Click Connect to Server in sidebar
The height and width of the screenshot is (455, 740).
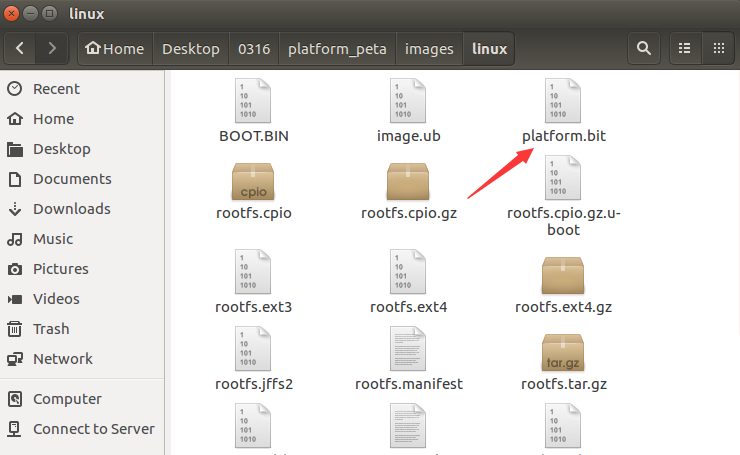82,429
